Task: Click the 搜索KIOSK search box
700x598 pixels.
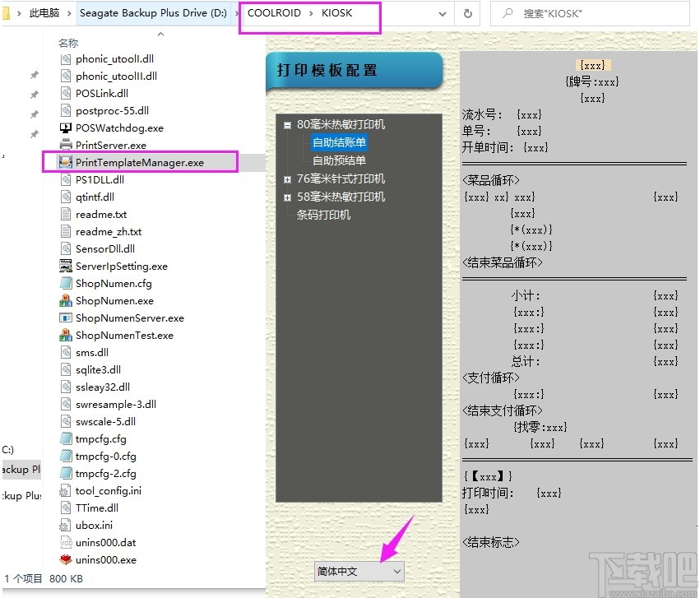Action: pyautogui.click(x=590, y=14)
